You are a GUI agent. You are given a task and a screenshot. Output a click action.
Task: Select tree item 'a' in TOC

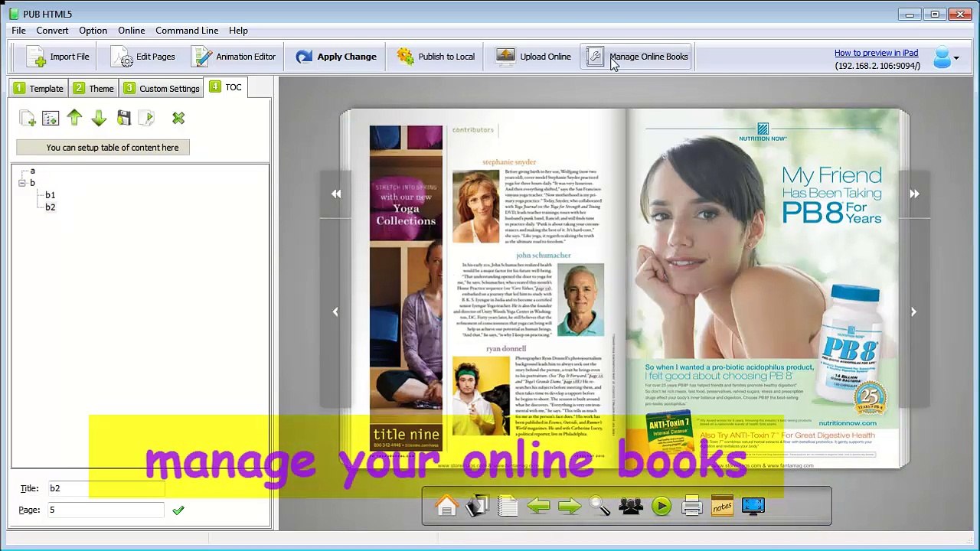(x=32, y=171)
